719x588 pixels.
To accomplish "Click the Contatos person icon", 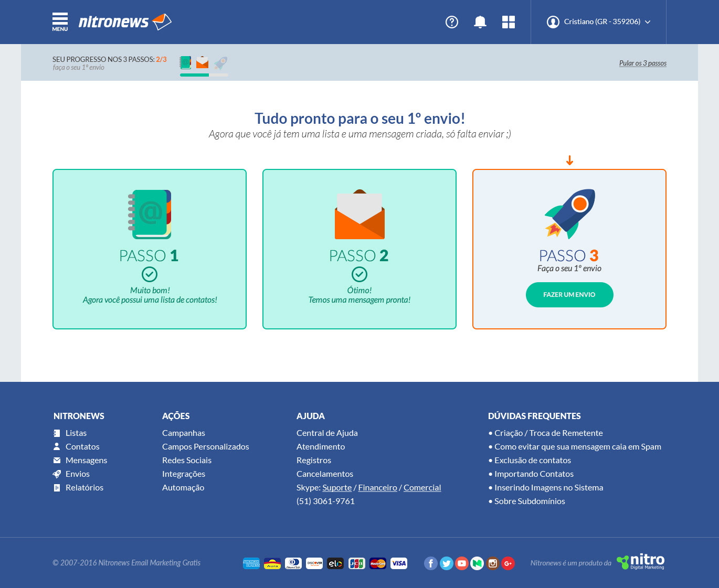I will (x=57, y=447).
